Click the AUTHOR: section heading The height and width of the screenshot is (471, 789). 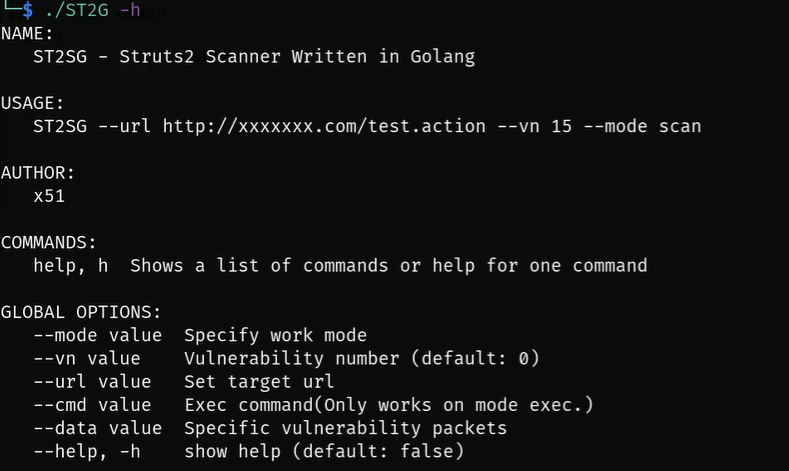click(37, 173)
